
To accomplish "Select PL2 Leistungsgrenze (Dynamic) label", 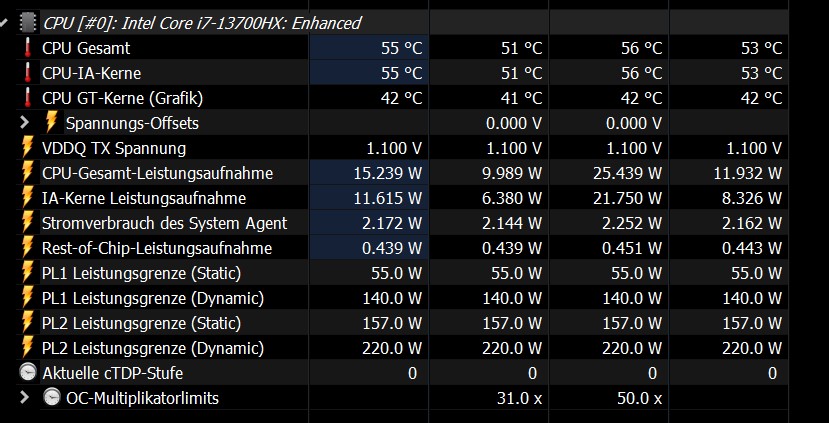I will pos(153,348).
